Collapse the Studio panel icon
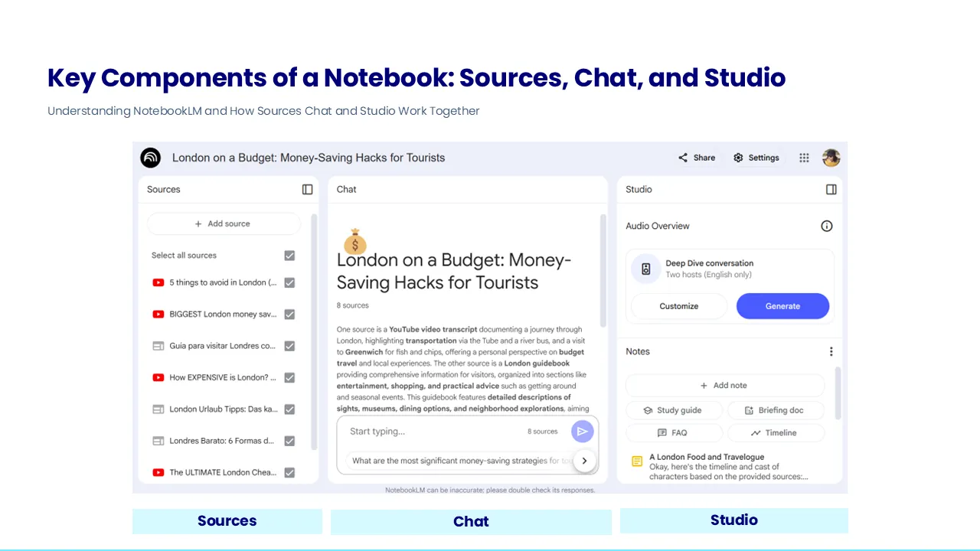Image resolution: width=980 pixels, height=551 pixels. tap(831, 189)
